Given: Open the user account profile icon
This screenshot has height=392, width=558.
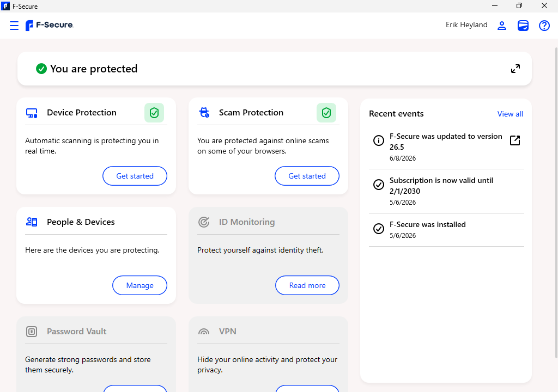Looking at the screenshot, I should point(502,26).
